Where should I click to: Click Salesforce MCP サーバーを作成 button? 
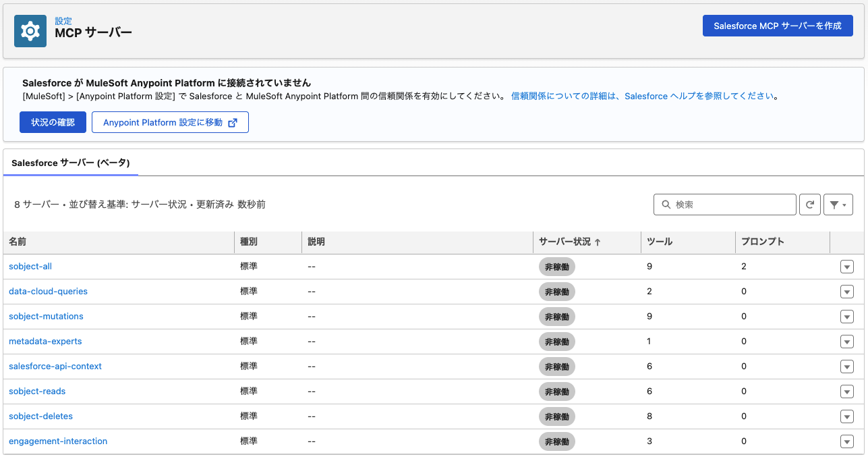778,26
